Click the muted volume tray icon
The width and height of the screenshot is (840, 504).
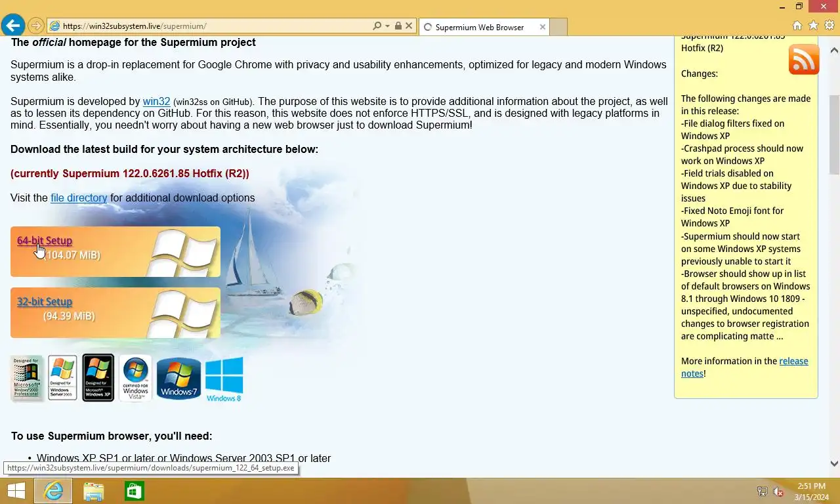pos(779,491)
